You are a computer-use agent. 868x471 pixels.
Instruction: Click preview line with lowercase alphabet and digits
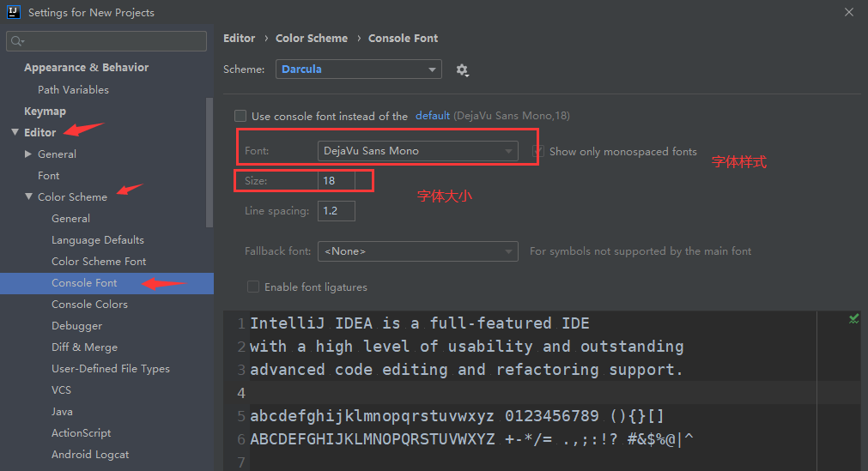[457, 415]
